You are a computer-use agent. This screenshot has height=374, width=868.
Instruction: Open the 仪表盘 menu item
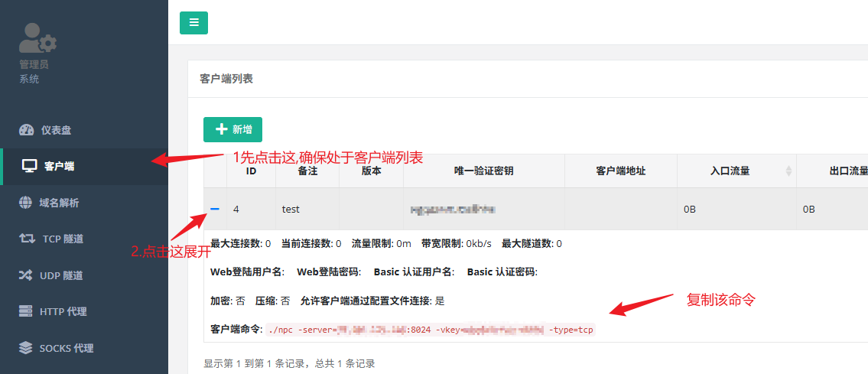[84, 130]
